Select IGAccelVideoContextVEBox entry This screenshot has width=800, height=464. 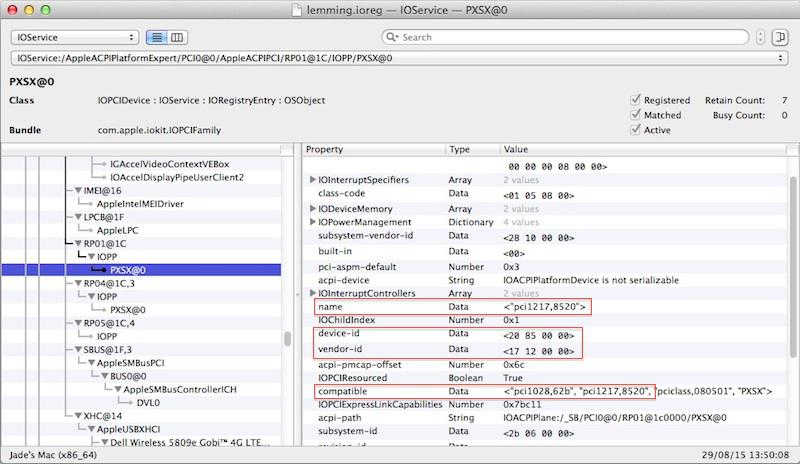click(169, 164)
